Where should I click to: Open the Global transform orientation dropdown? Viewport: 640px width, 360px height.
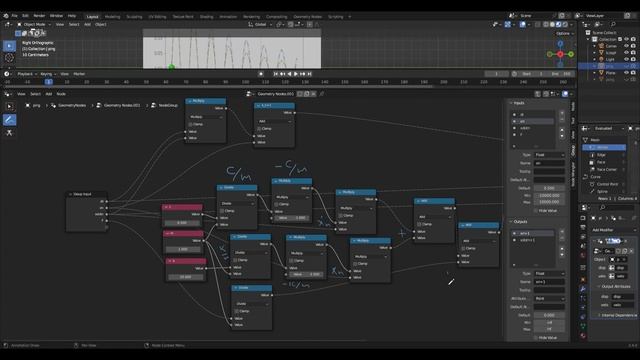click(x=260, y=24)
